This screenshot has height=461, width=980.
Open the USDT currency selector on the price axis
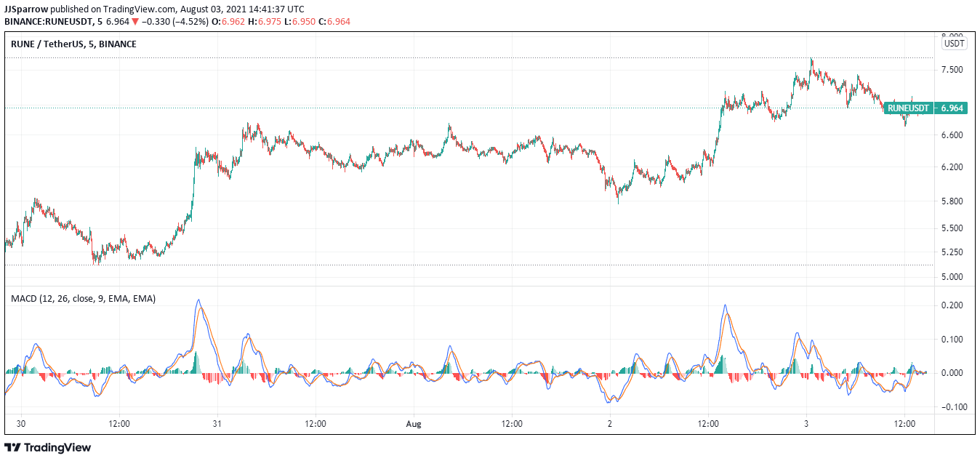tap(954, 44)
